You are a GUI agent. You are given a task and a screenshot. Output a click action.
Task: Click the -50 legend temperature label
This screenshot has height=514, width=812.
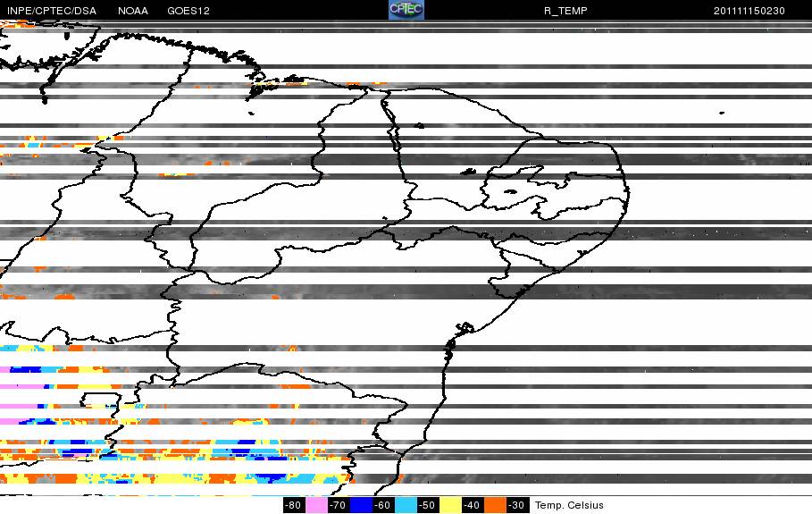[x=428, y=506]
